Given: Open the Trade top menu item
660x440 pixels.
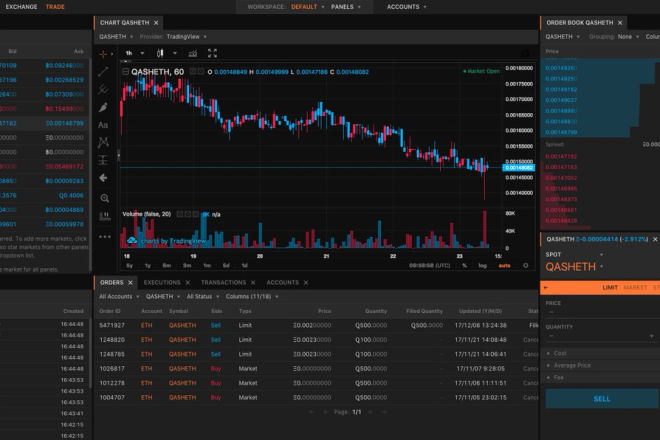Looking at the screenshot, I should [55, 7].
